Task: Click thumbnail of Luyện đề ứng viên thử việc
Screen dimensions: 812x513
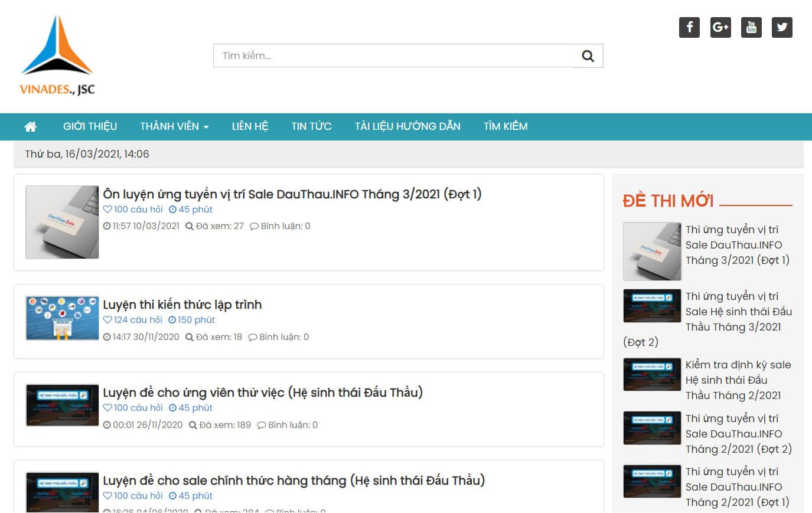Action: pos(62,405)
